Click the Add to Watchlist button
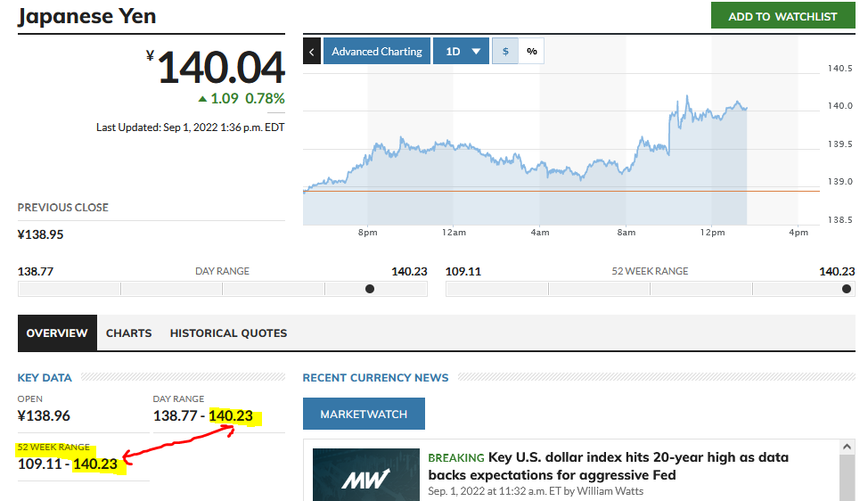This screenshot has width=868, height=501. click(x=782, y=15)
